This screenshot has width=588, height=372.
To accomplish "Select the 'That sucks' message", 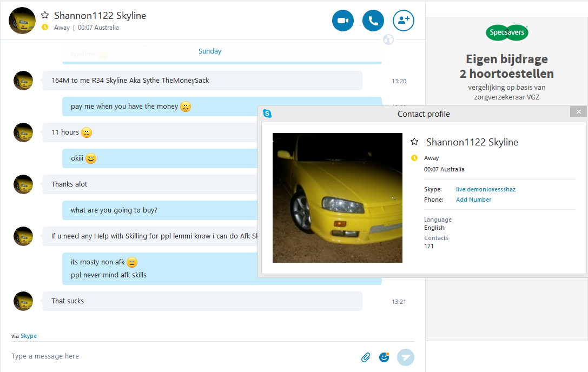I will click(x=202, y=301).
